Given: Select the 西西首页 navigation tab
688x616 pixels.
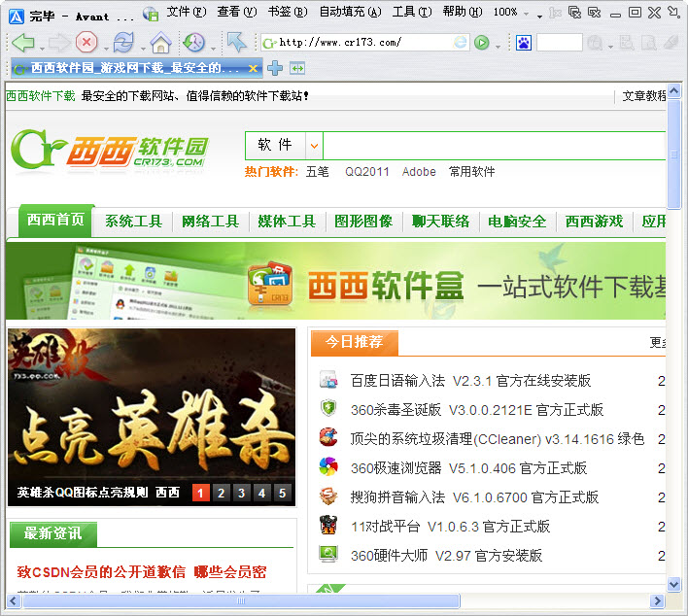Looking at the screenshot, I should [x=55, y=221].
